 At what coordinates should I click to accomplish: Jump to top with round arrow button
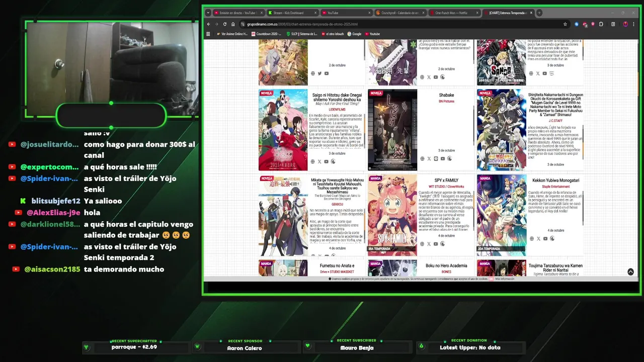pos(630,271)
